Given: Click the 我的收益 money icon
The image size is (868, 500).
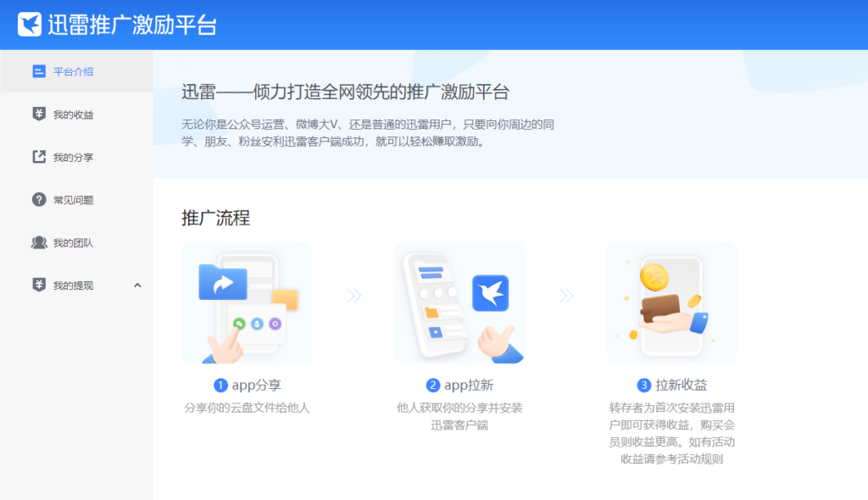Looking at the screenshot, I should click(x=37, y=114).
